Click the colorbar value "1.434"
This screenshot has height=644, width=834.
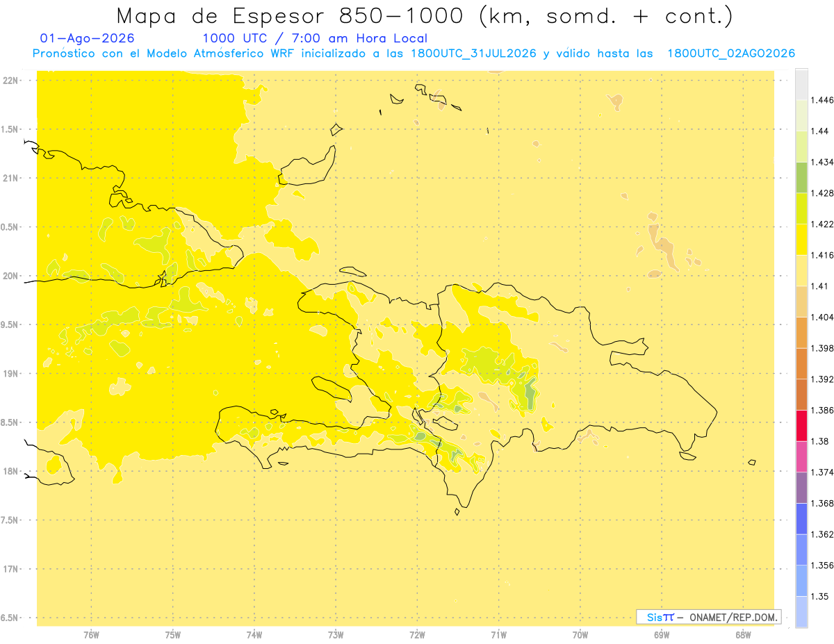(822, 162)
